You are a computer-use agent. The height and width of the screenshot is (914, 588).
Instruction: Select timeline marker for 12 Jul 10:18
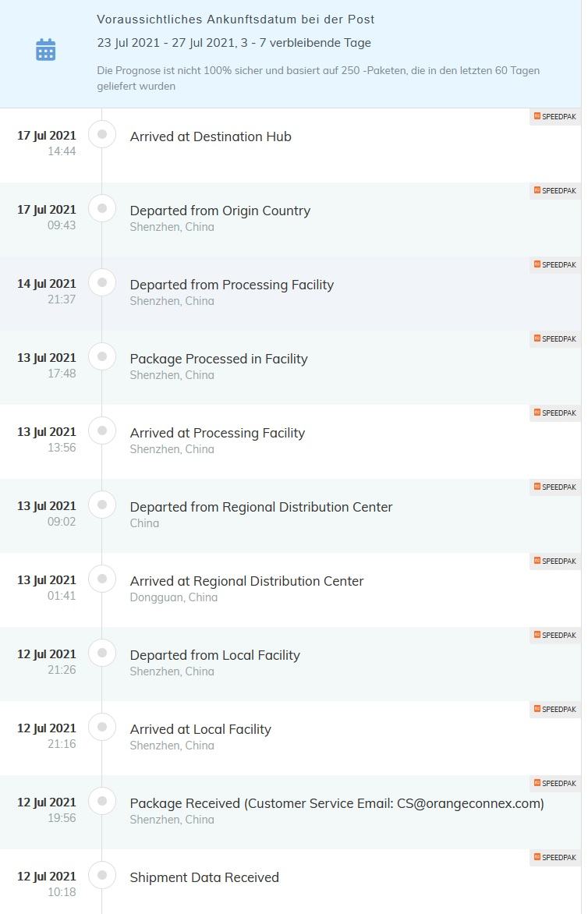(x=102, y=875)
